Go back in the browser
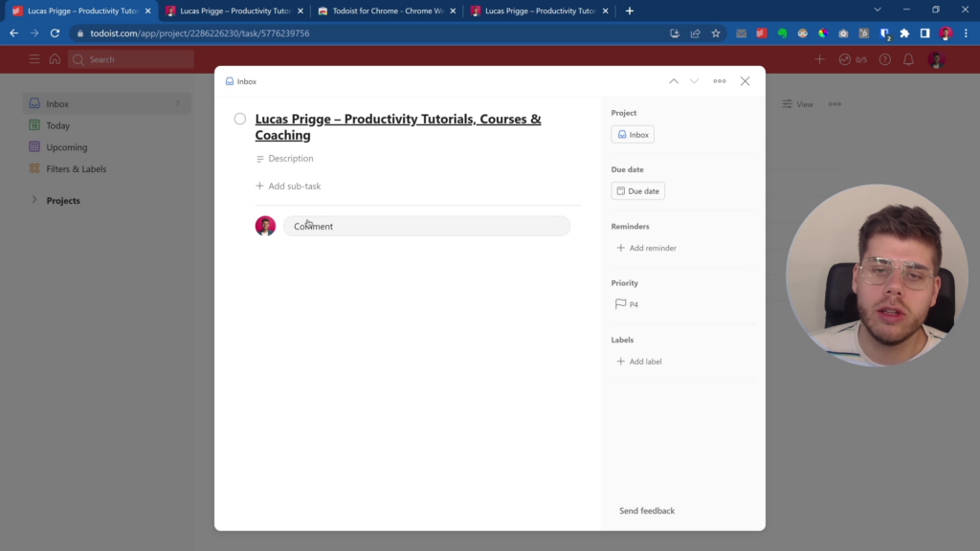980x551 pixels. [13, 33]
